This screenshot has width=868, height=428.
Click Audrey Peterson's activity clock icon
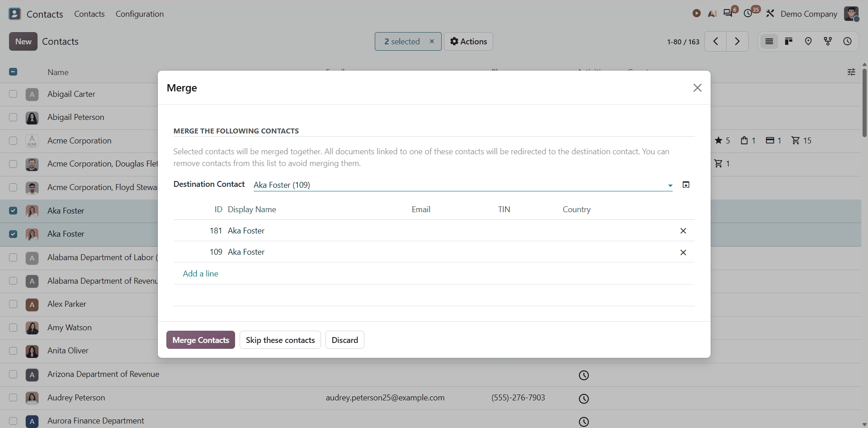pyautogui.click(x=584, y=399)
